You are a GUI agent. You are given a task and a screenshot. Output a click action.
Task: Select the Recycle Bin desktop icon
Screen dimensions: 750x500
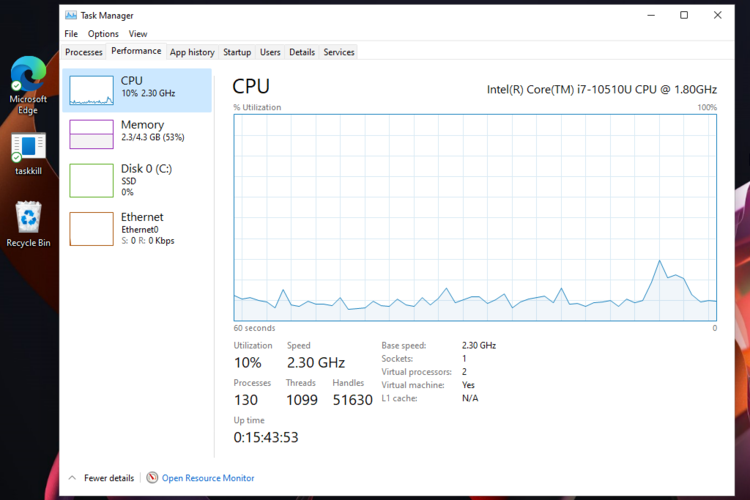(x=28, y=217)
